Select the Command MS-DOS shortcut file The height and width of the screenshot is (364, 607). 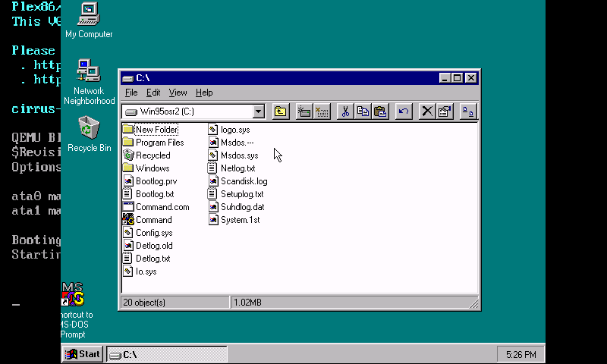pyautogui.click(x=147, y=220)
